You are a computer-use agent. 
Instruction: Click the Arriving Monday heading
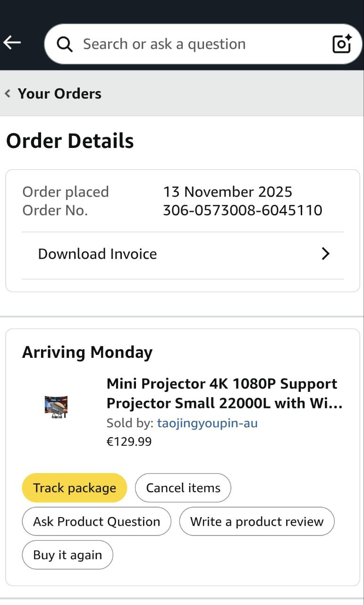87,352
